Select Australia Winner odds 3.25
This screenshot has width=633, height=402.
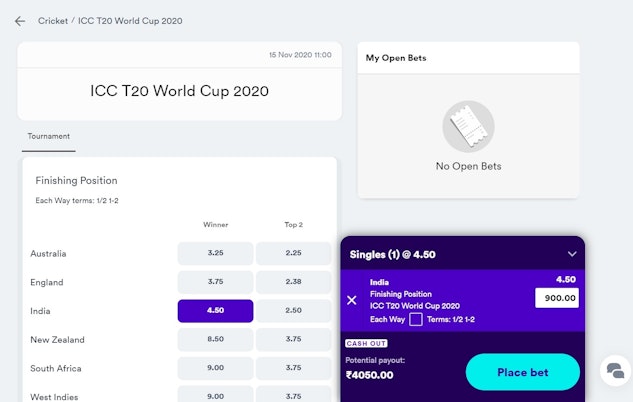[215, 253]
